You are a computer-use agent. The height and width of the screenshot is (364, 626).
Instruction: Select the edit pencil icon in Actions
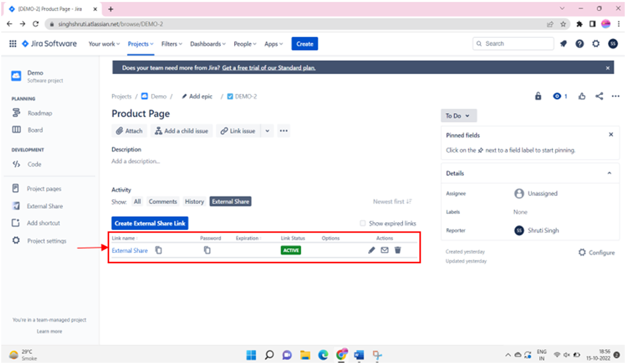click(x=372, y=250)
